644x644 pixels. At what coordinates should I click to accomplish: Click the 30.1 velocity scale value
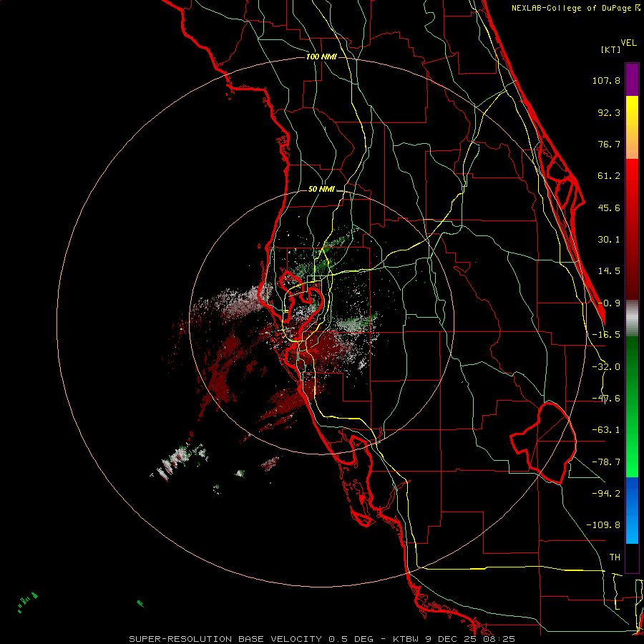[x=609, y=240]
